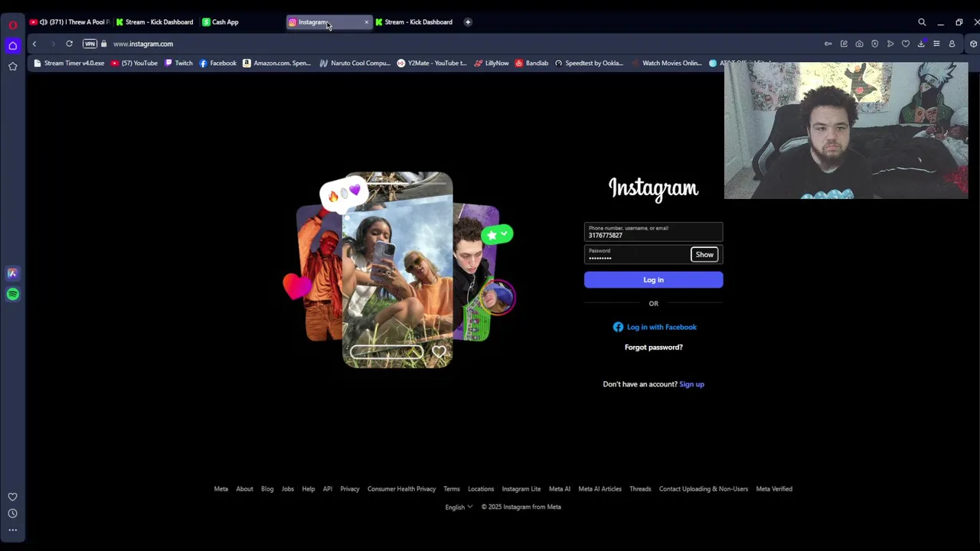Open the extensions cube icon

pyautogui.click(x=973, y=44)
